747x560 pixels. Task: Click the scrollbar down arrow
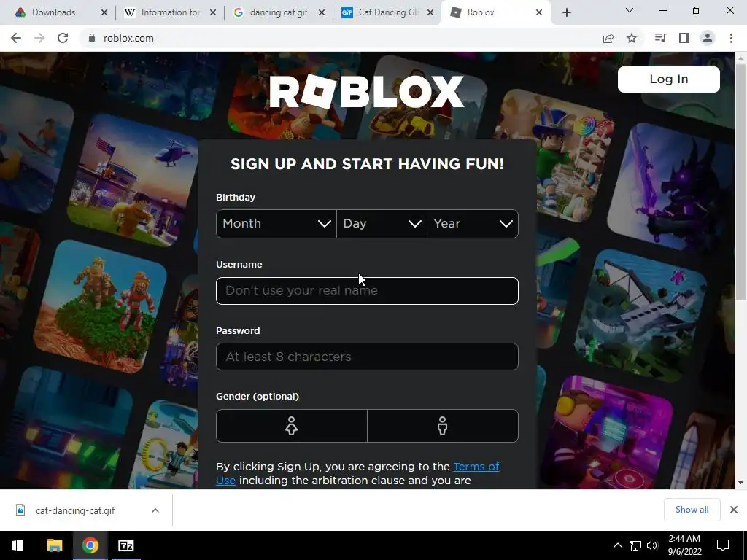click(x=740, y=483)
